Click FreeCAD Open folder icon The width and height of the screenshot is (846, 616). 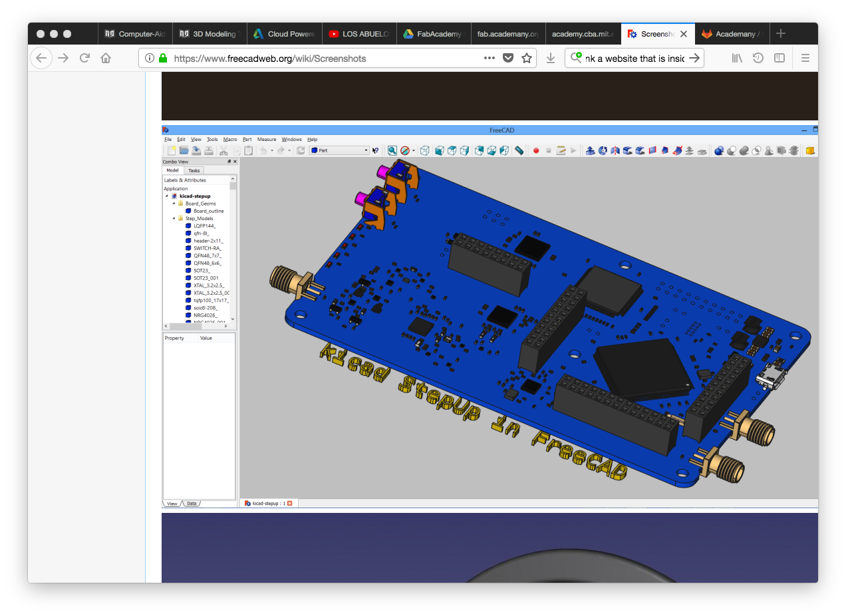click(x=184, y=150)
